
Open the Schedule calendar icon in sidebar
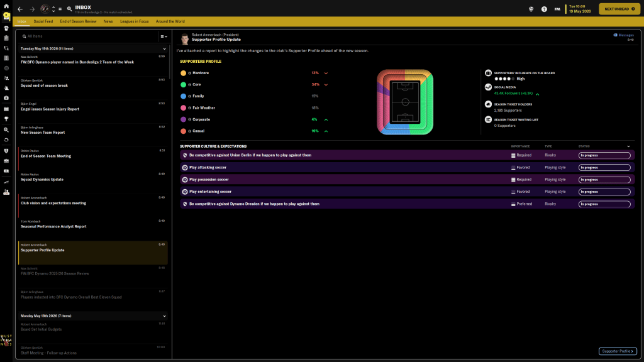[6, 109]
